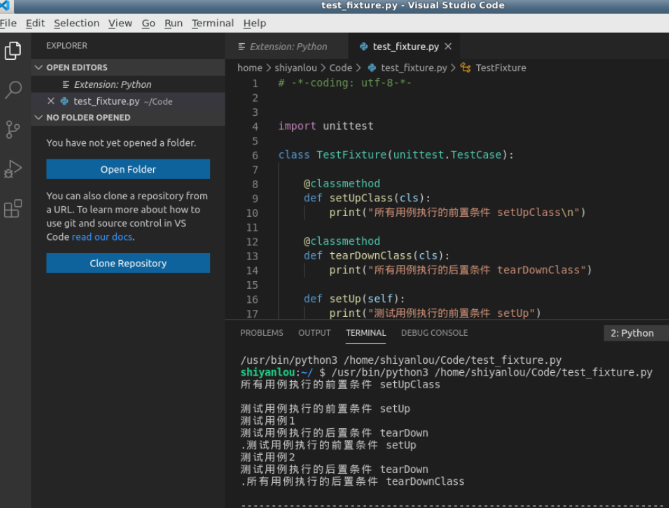
Task: Click the TestFixture breadcrumb segment
Action: tap(501, 68)
